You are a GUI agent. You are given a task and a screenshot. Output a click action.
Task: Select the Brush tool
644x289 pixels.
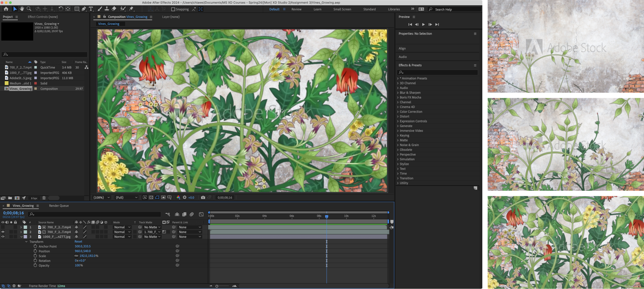(x=100, y=9)
